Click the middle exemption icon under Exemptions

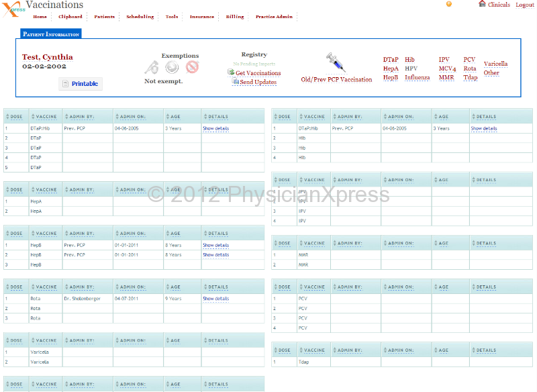[172, 67]
